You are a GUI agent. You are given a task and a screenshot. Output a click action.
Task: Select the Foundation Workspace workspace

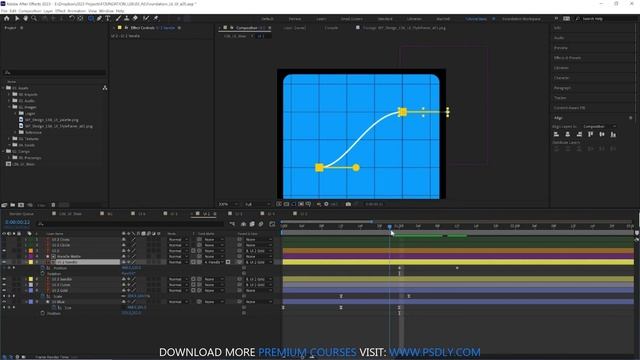point(521,19)
